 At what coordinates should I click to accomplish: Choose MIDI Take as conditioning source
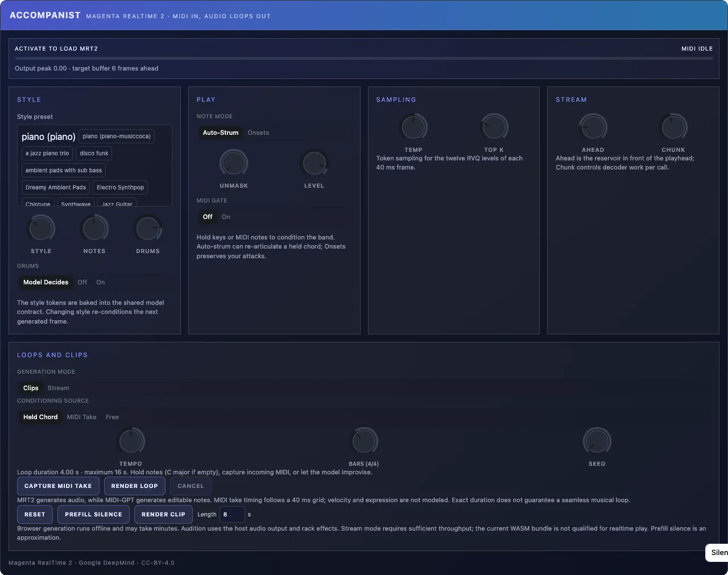tap(81, 417)
